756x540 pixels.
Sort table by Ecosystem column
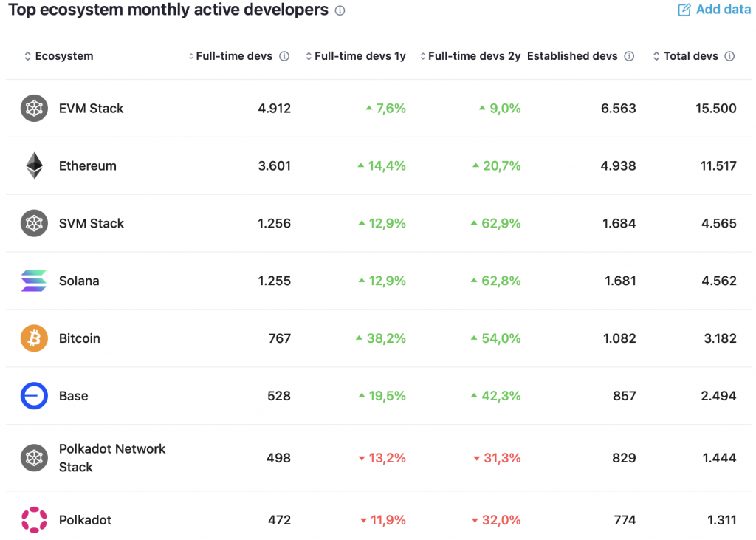(59, 56)
